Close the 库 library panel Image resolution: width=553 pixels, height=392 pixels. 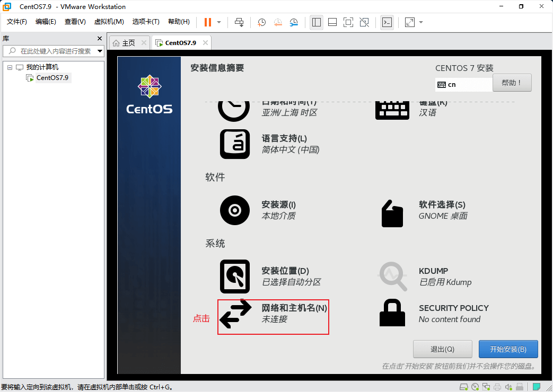100,39
